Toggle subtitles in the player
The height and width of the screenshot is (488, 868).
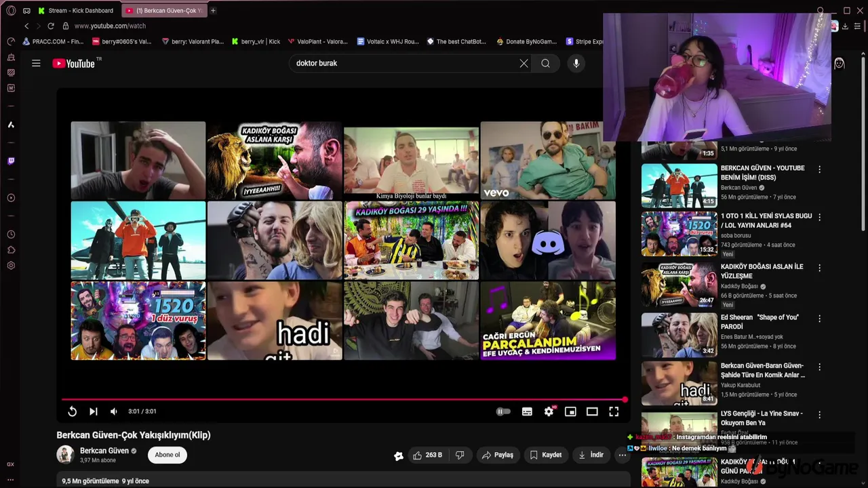click(527, 411)
